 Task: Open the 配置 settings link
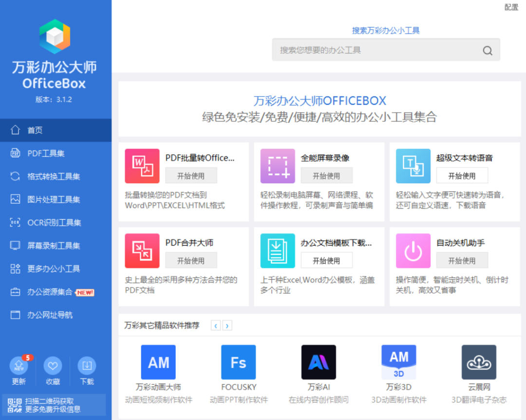click(511, 7)
